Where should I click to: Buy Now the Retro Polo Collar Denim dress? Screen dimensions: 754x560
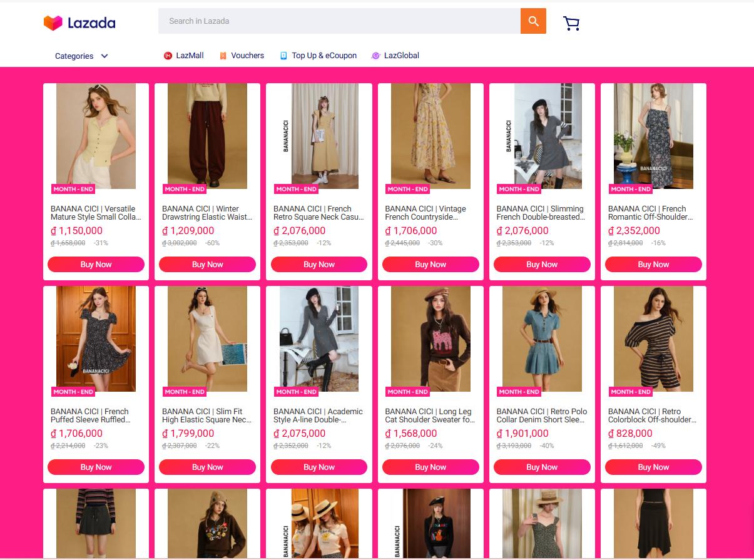click(542, 467)
